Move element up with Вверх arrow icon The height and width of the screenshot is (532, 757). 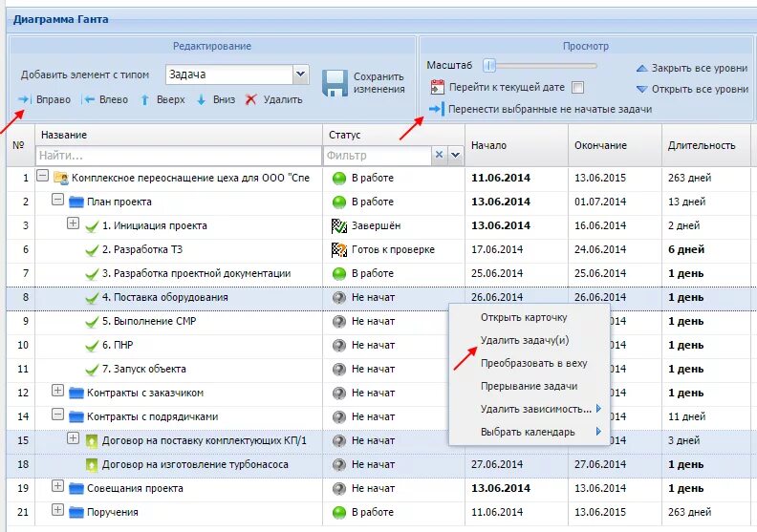pos(144,100)
